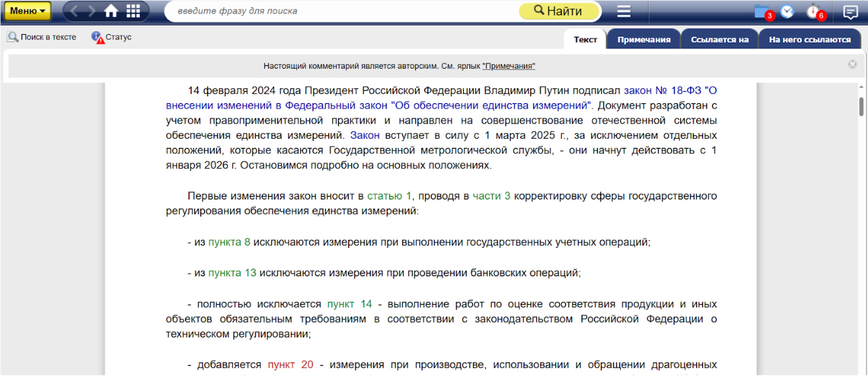
Task: Open the red пункт 20 link
Action: [290, 364]
